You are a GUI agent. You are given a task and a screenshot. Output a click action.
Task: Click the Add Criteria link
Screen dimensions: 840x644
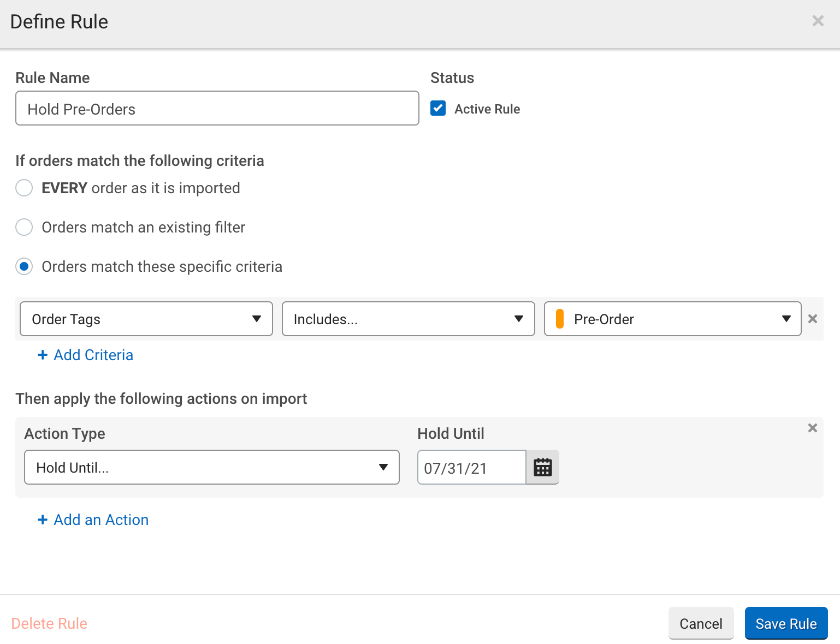85,355
